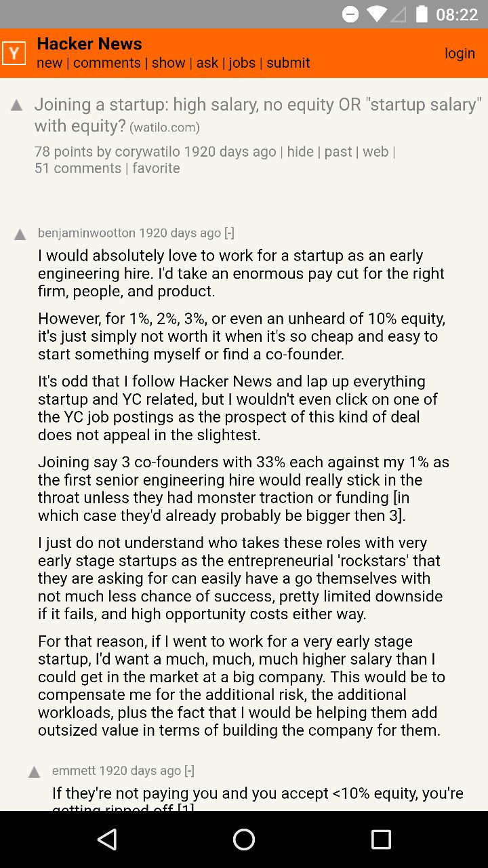The height and width of the screenshot is (868, 488).
Task: Hide this story via 'hide' link
Action: pyautogui.click(x=300, y=152)
